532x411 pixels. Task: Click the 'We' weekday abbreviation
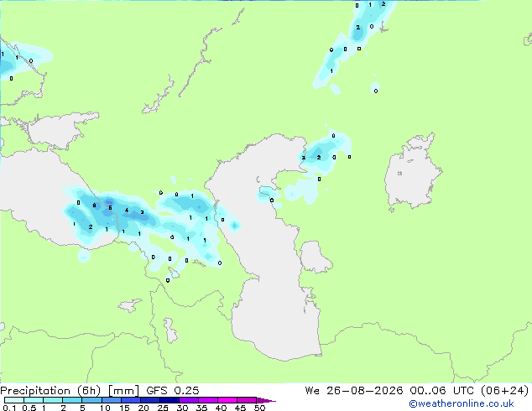pos(312,391)
